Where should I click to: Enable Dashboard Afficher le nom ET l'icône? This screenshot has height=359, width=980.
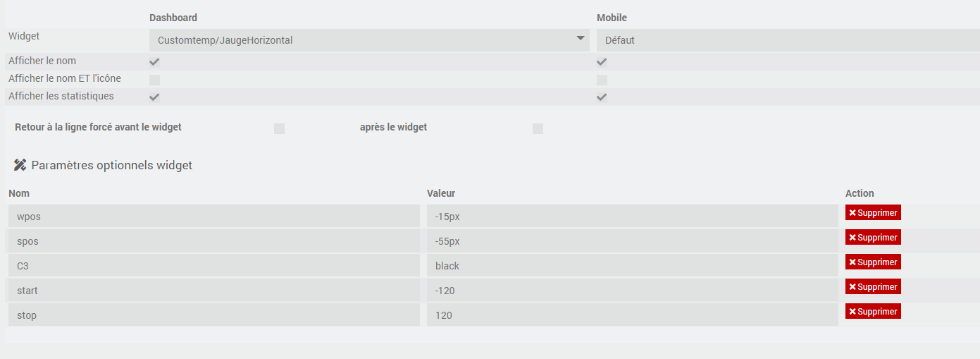154,80
